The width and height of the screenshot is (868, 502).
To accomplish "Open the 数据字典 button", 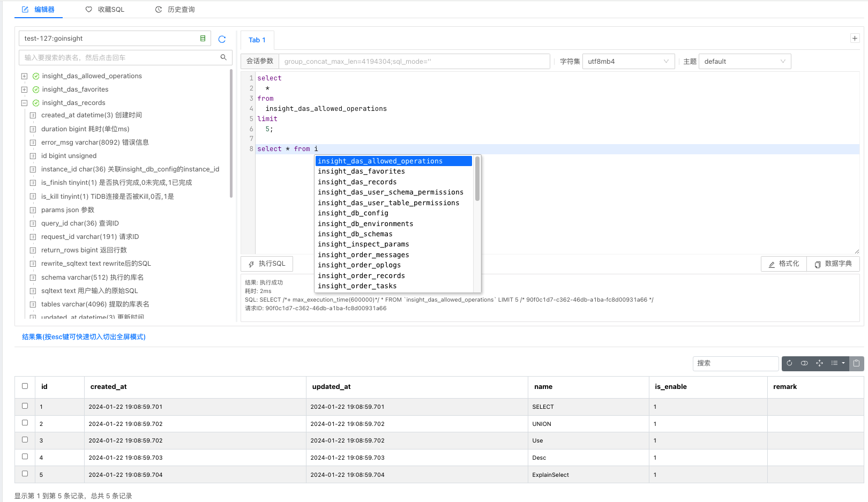I will (x=833, y=264).
